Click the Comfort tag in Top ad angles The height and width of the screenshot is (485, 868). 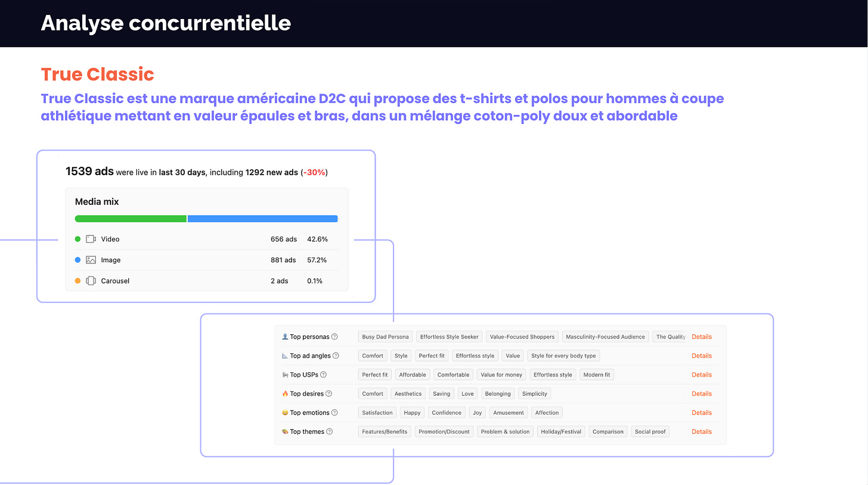point(373,356)
